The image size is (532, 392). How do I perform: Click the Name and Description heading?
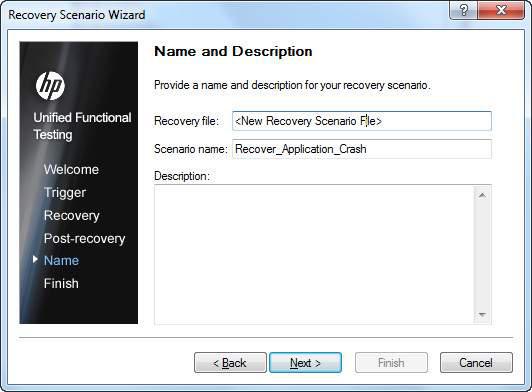tap(233, 51)
